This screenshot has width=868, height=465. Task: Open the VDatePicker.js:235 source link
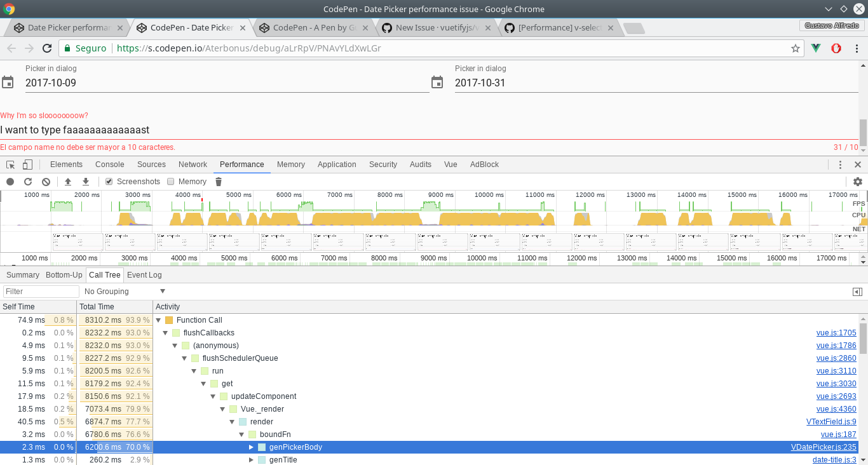[x=824, y=447]
